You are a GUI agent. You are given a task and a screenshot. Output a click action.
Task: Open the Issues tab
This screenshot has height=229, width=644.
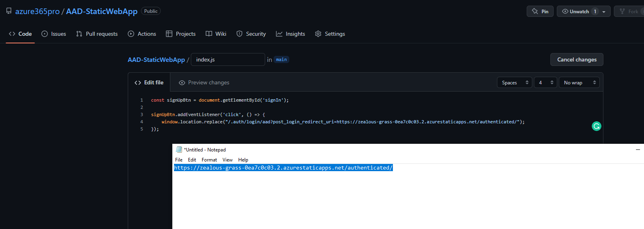(54, 34)
